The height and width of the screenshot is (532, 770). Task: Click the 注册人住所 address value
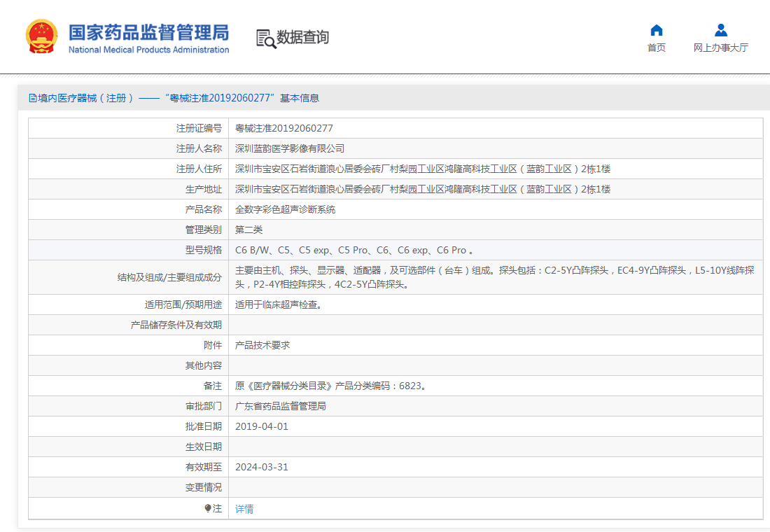[x=423, y=169]
